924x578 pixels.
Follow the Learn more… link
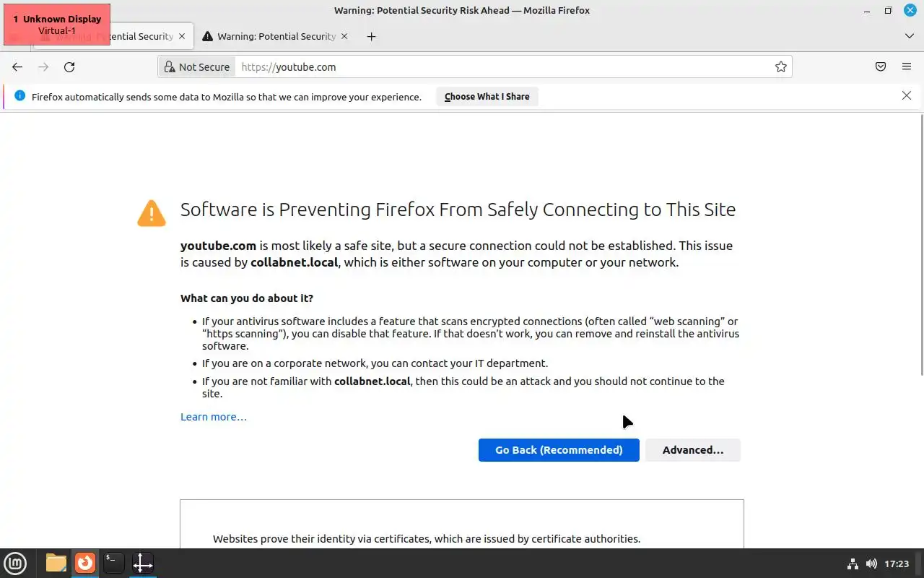[214, 417]
